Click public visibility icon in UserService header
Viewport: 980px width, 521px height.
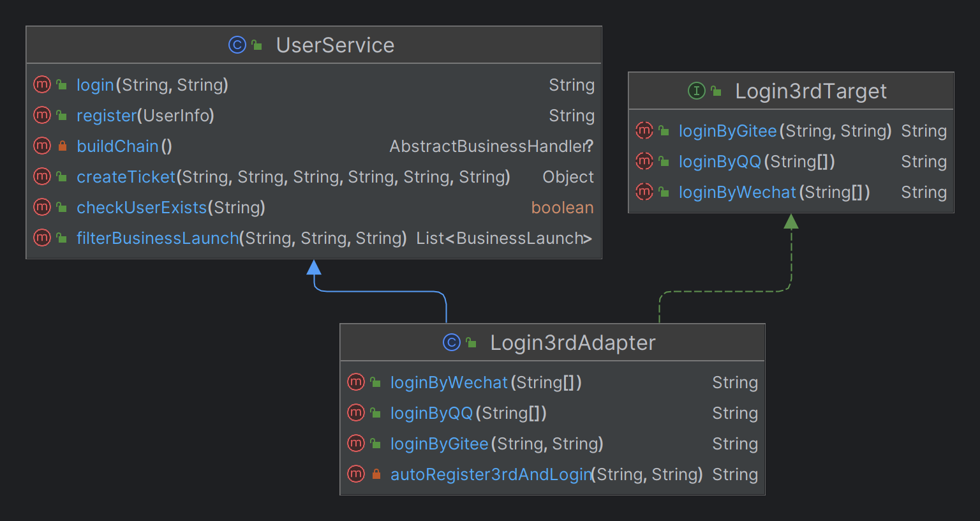pyautogui.click(x=256, y=45)
